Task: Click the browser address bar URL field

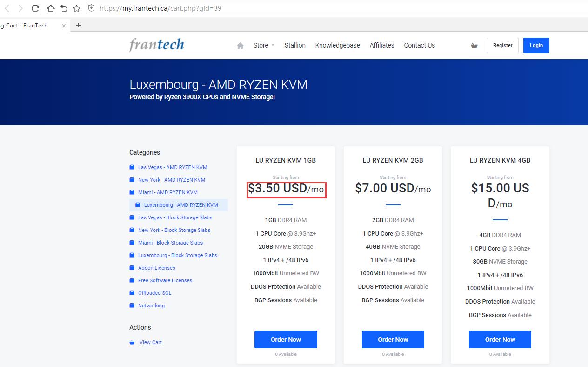Action: tap(326, 8)
